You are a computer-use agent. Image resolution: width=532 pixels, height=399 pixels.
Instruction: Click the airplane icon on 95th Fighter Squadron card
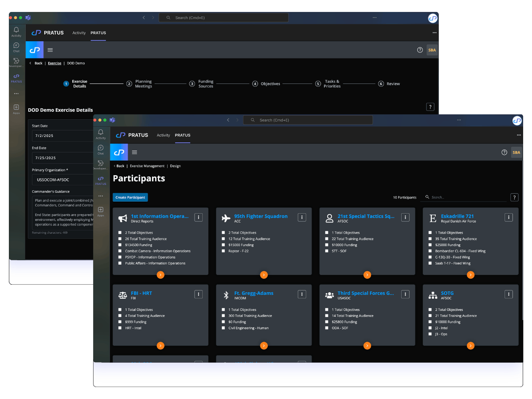225,217
